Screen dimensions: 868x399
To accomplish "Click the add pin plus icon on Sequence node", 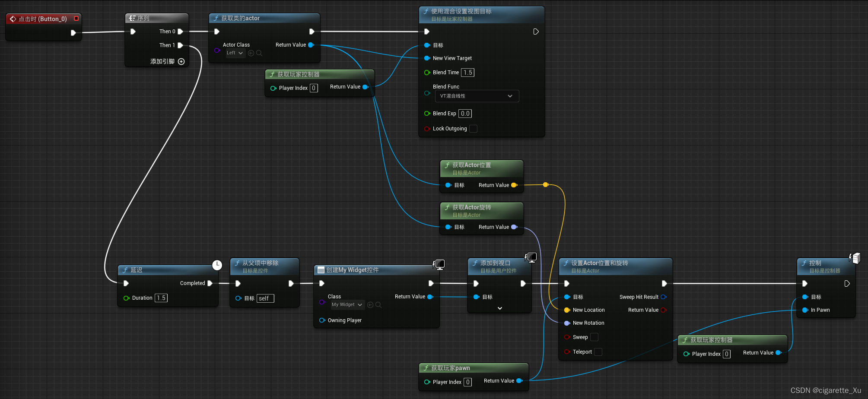I will click(181, 62).
